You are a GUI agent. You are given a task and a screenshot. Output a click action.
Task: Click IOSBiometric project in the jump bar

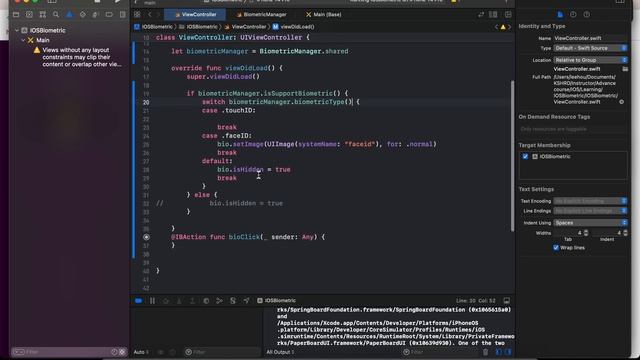(x=154, y=27)
